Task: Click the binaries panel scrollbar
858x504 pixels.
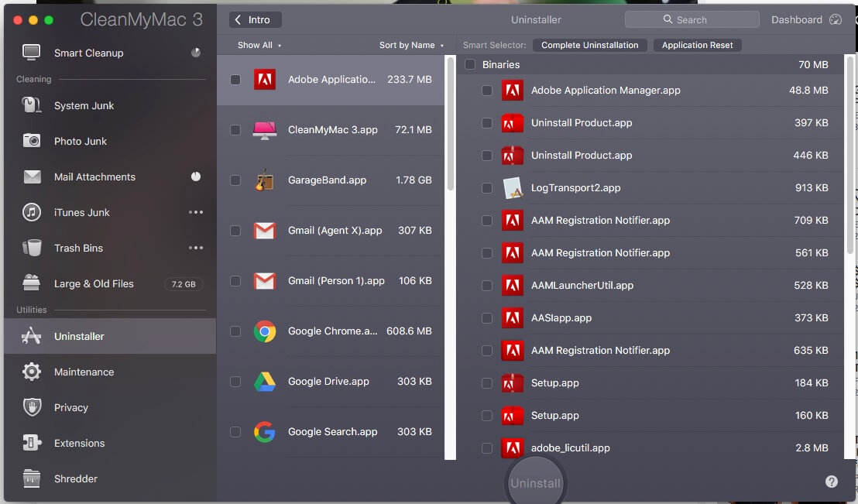Action: pyautogui.click(x=849, y=153)
